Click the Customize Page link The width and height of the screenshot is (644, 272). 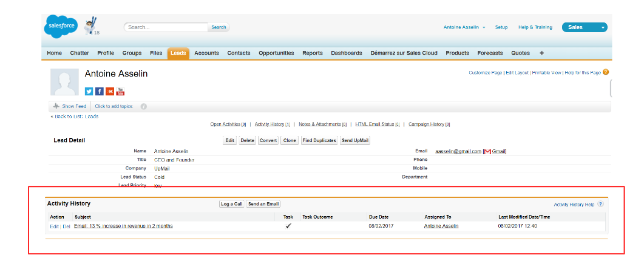[485, 73]
